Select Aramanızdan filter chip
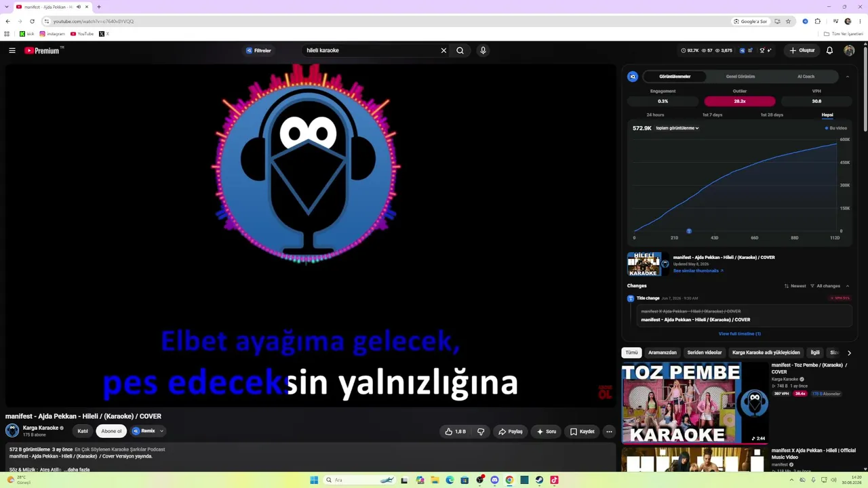This screenshot has width=868, height=488. coord(663,353)
